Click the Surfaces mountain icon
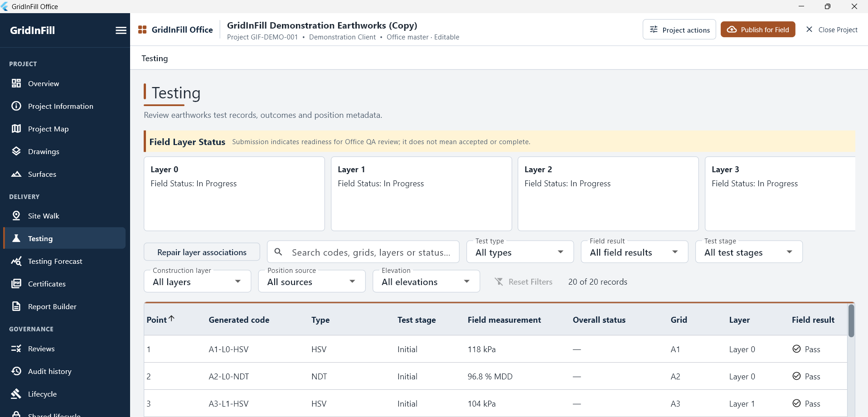The height and width of the screenshot is (417, 868). point(16,174)
